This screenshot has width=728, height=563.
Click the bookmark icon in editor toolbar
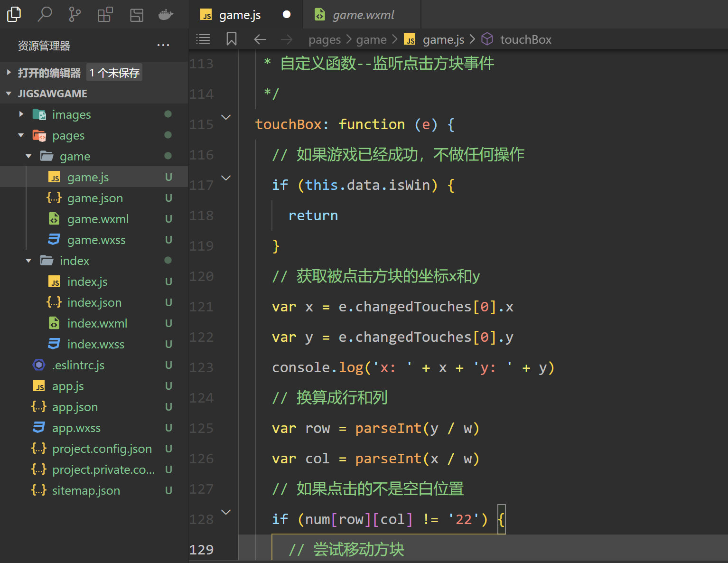(231, 39)
